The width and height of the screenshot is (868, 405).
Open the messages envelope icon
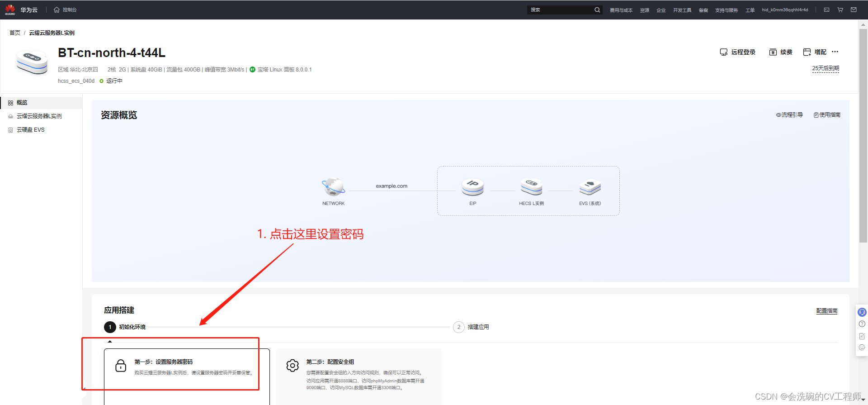tap(854, 10)
